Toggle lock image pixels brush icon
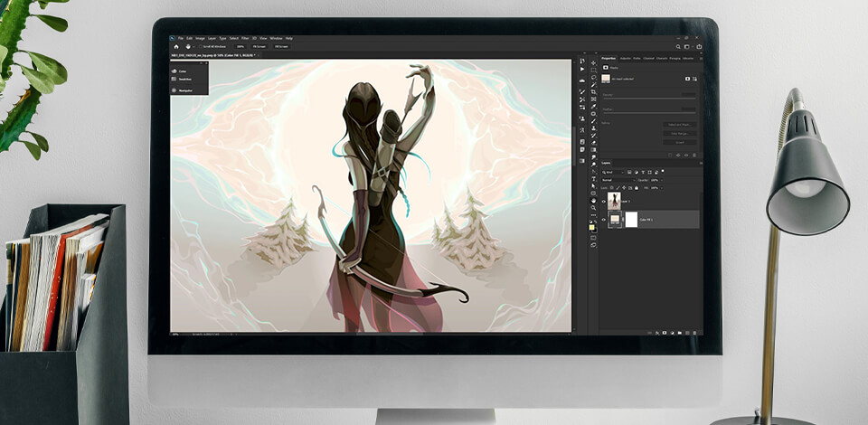This screenshot has width=868, height=425. 618,188
